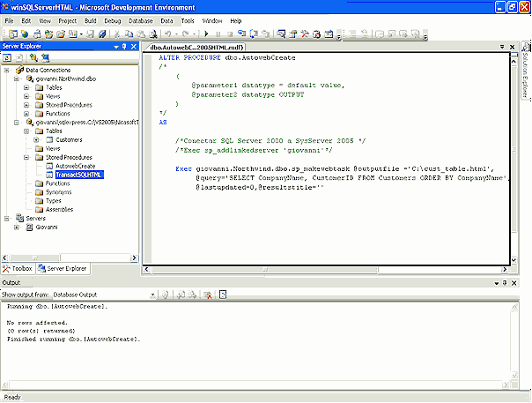The image size is (532, 403).
Task: Open Server Explorer window position dropdown arrow
Action: (x=116, y=47)
